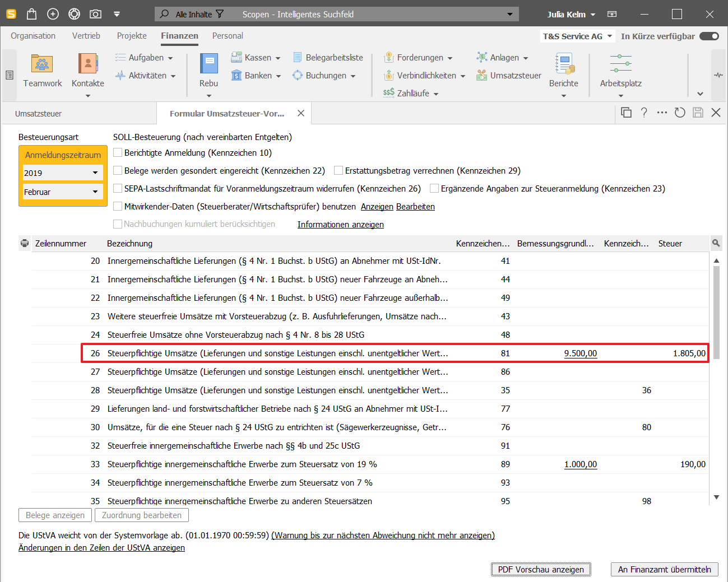Click An Finanzamt übermitteln button

point(665,569)
